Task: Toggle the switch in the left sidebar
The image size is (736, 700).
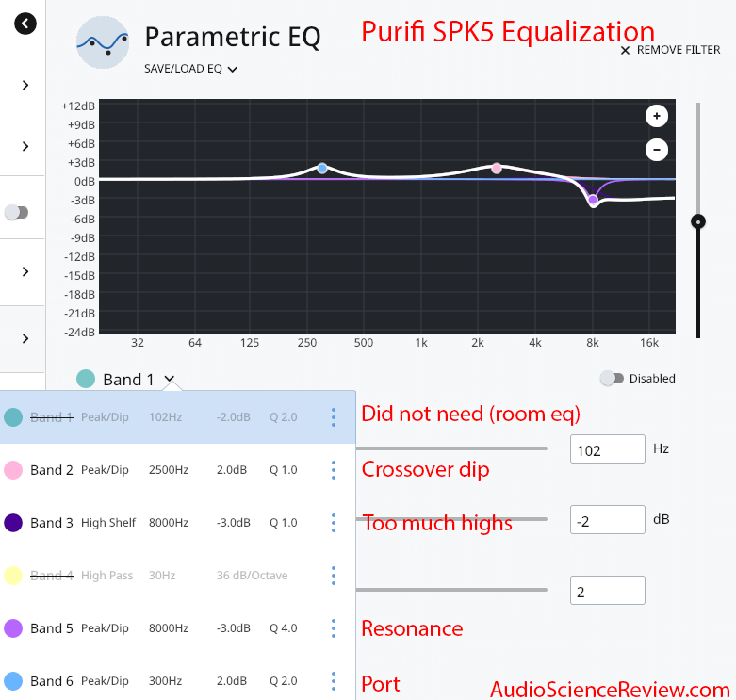Action: tap(16, 213)
